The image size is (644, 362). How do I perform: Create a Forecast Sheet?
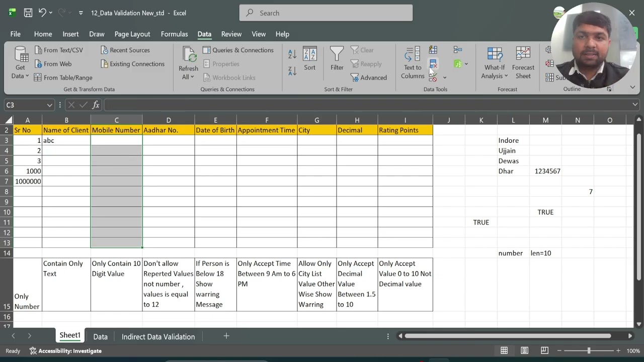click(x=523, y=63)
